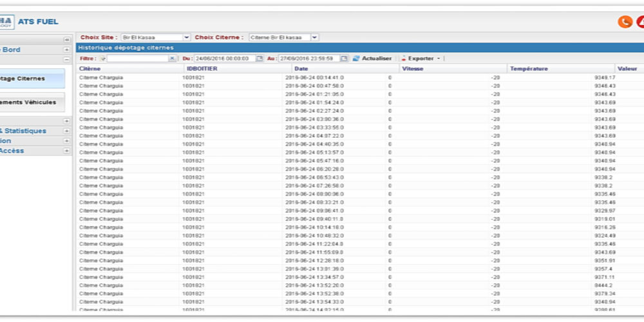The image size is (644, 322).
Task: Click the filter icon beside Filtre label
Action: (102, 59)
